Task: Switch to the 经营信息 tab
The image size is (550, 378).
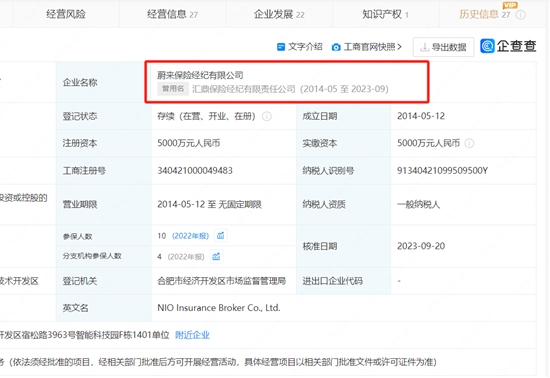Action: pyautogui.click(x=172, y=14)
